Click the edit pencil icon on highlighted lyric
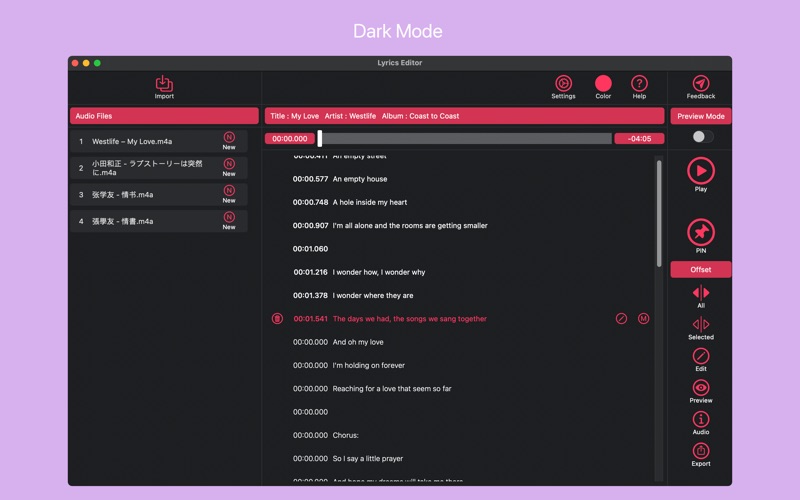800x500 pixels. tap(621, 319)
